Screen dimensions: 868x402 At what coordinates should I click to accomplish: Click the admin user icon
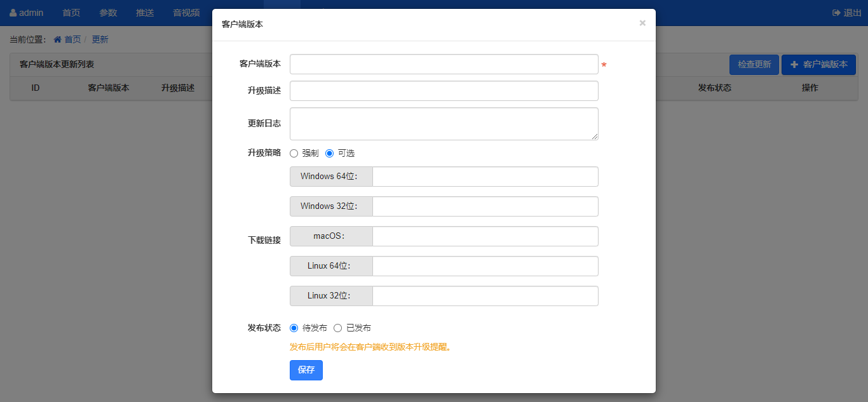pyautogui.click(x=13, y=13)
